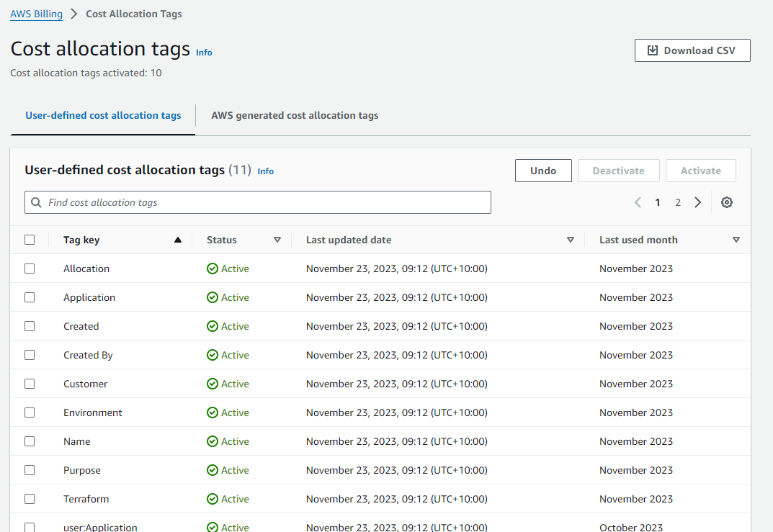Click the green Active status icon on Allocation row
Screen dimensions: 773x532
click(x=212, y=268)
